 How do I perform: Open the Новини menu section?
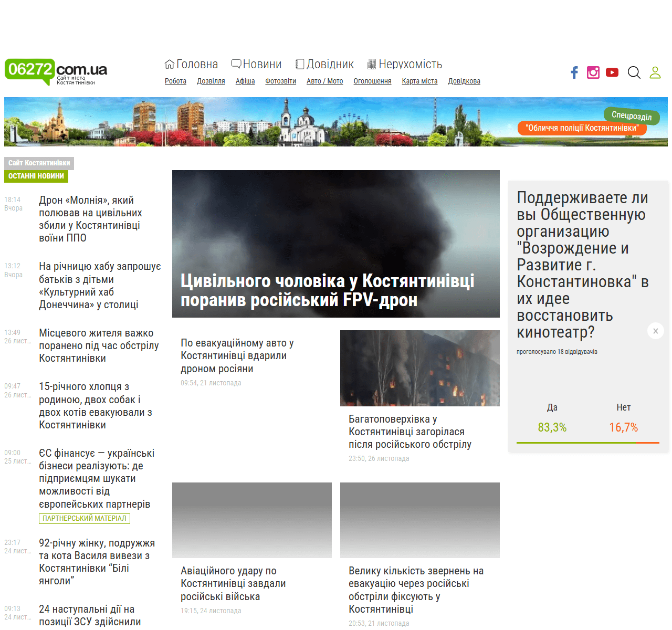[257, 64]
